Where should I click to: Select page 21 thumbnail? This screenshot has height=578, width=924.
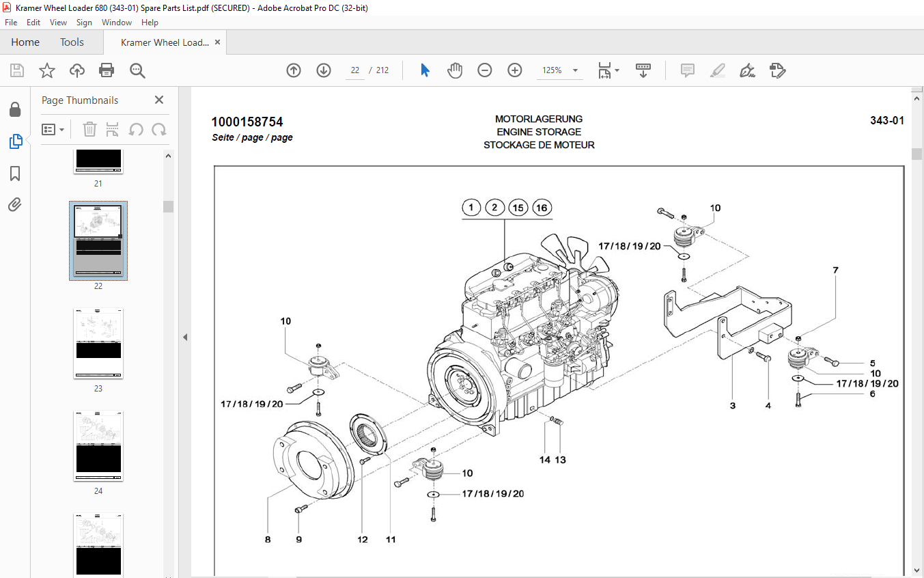click(x=98, y=161)
